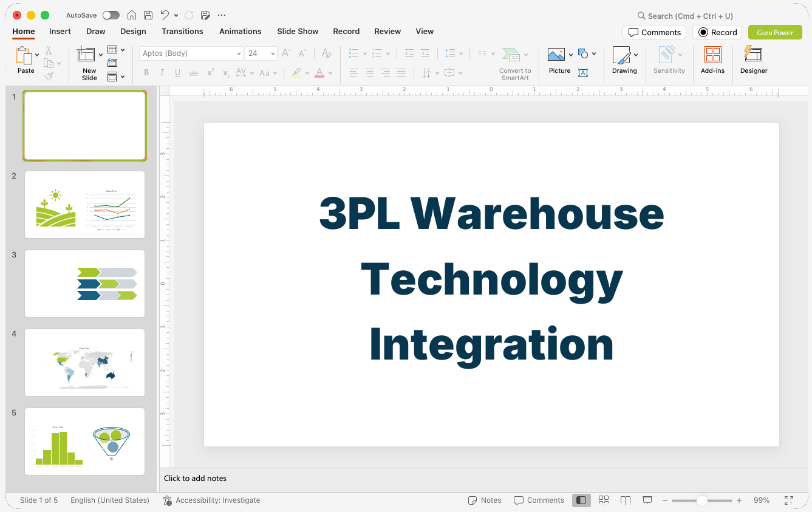Image resolution: width=812 pixels, height=512 pixels.
Task: Click the Section icon
Action: [x=112, y=77]
